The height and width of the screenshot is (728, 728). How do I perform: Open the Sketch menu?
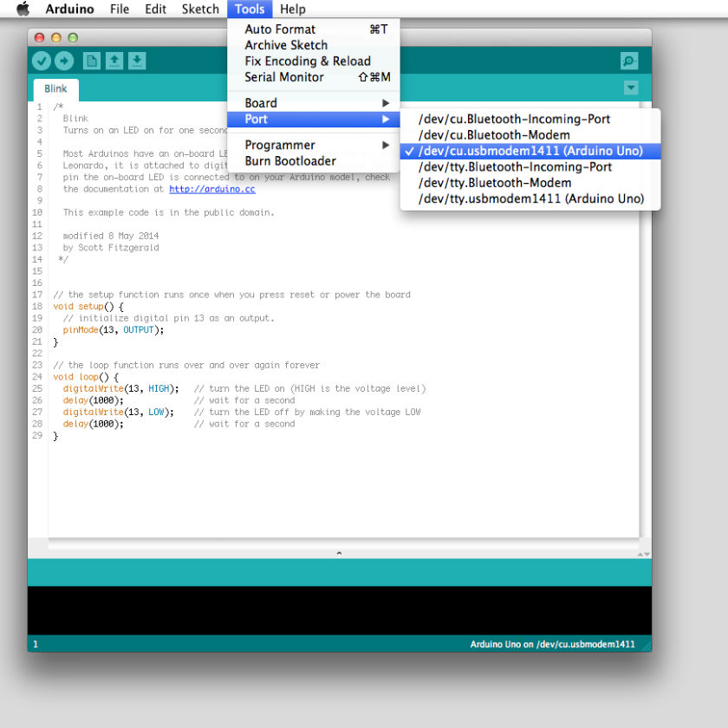click(200, 9)
